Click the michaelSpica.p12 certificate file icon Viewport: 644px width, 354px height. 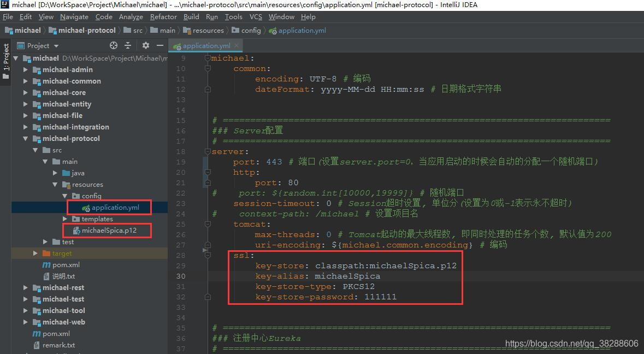point(77,230)
